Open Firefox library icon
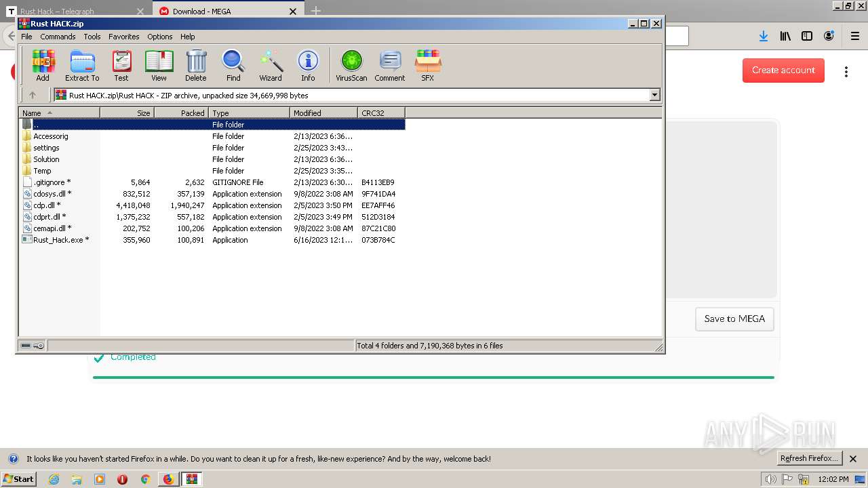Viewport: 868px width, 488px height. tap(785, 36)
